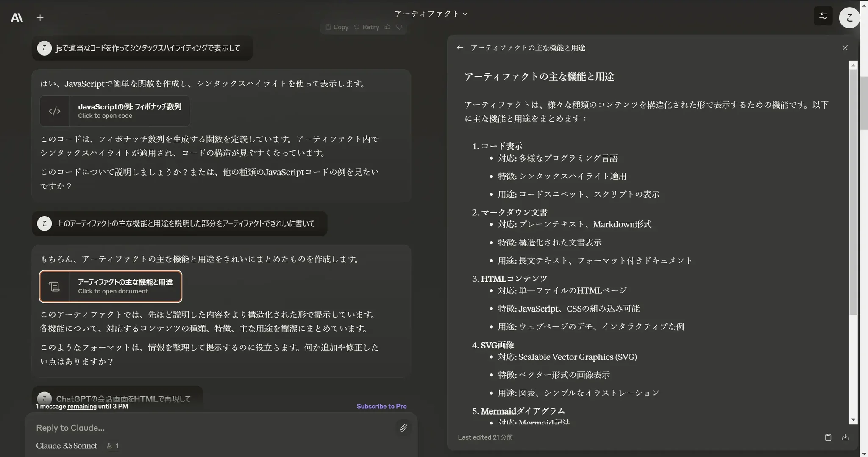Screen dimensions: 868x457
Task: Start a new chat with plus icon
Action: (40, 17)
